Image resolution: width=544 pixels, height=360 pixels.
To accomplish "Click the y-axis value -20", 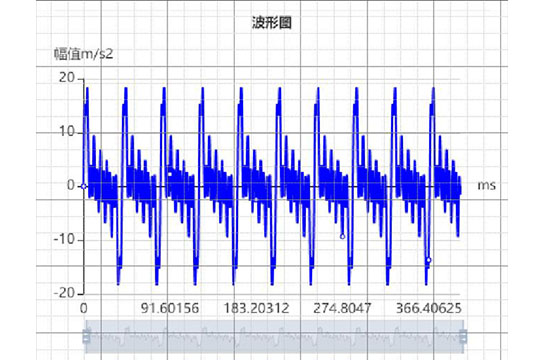I will tap(65, 293).
